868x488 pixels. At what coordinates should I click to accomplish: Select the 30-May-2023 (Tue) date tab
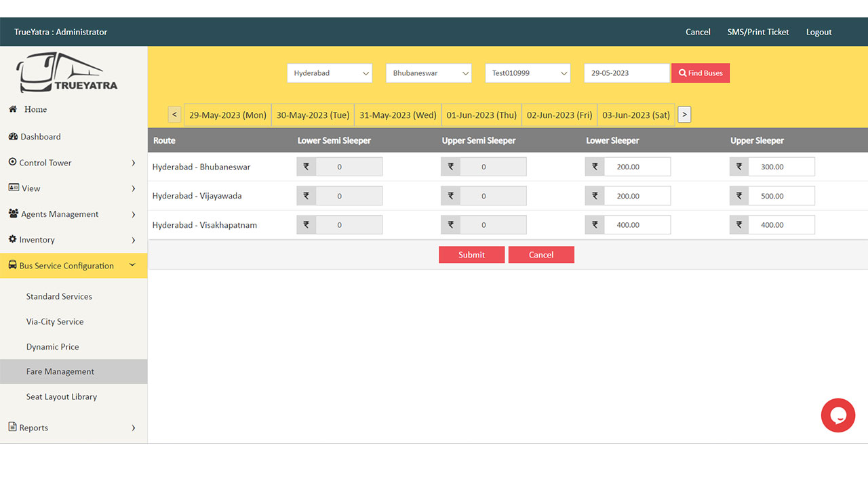coord(313,115)
